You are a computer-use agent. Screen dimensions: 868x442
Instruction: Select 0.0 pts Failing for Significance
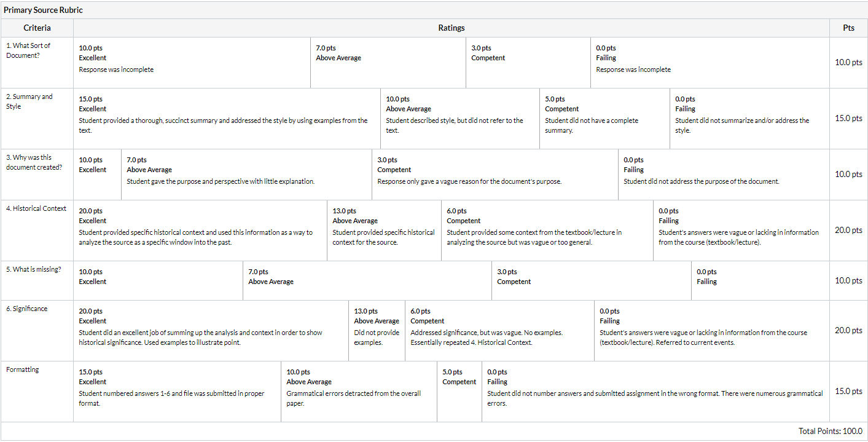[712, 331]
